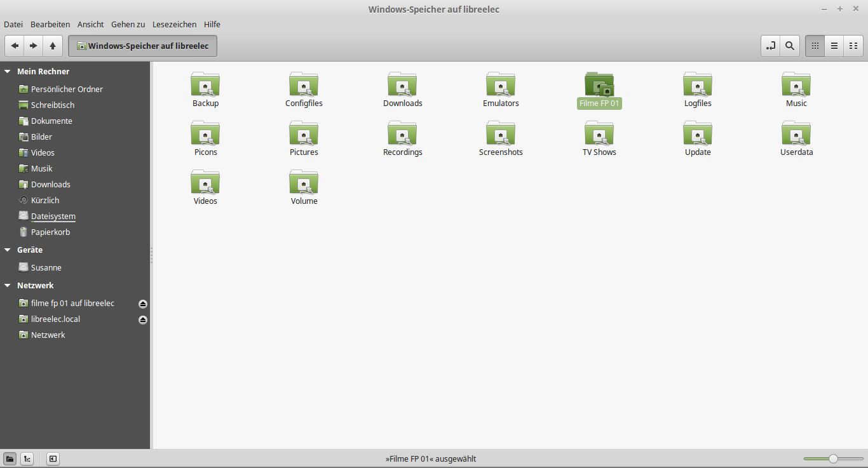The width and height of the screenshot is (868, 468).
Task: Adjust the icon zoom slider
Action: (832, 458)
